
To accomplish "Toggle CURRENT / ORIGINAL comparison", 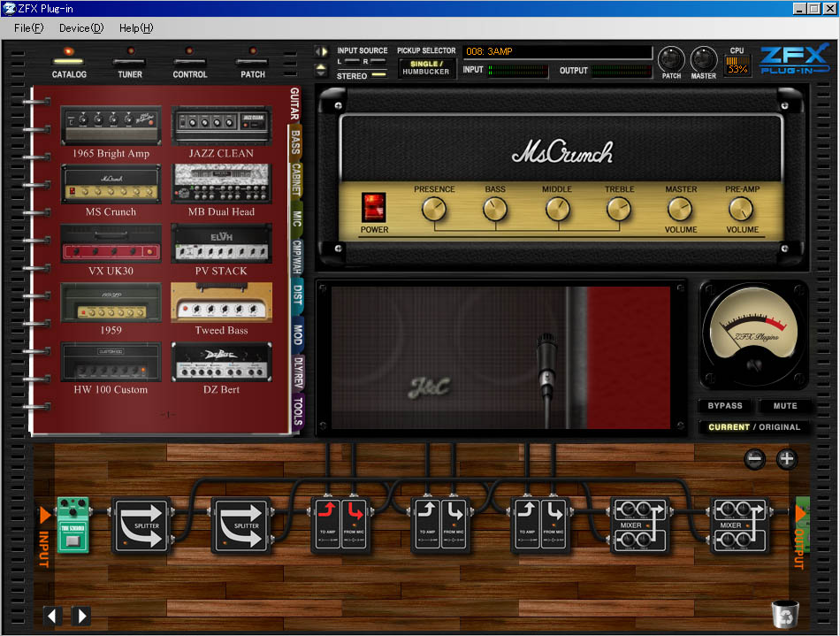I will point(753,427).
